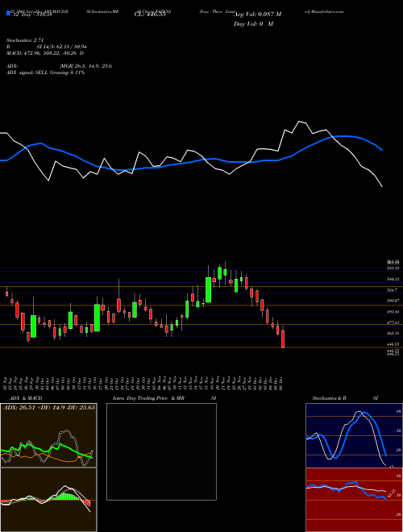This screenshot has height=532, width=403.
Task: Open the ADX indicator mini chart
Action: click(x=48, y=435)
